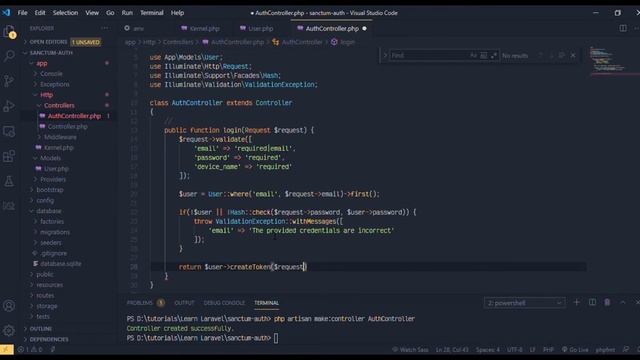
Task: Split the terminal panel
Action: [x=592, y=302]
